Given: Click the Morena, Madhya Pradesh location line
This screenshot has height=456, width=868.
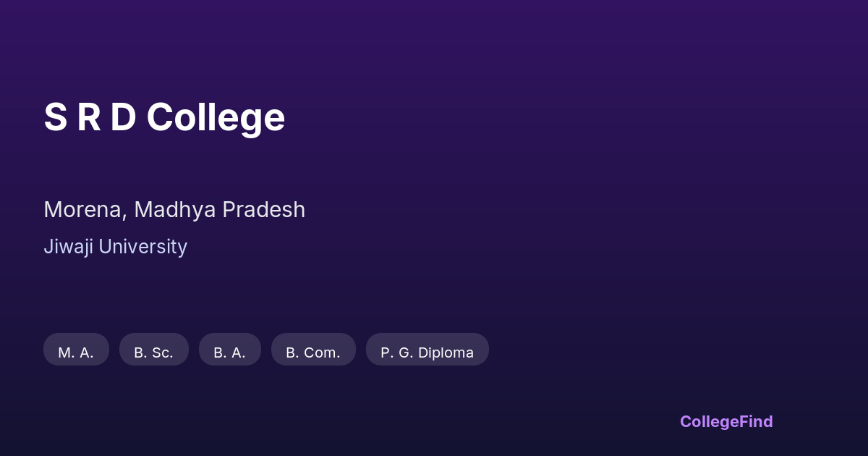Looking at the screenshot, I should tap(174, 210).
